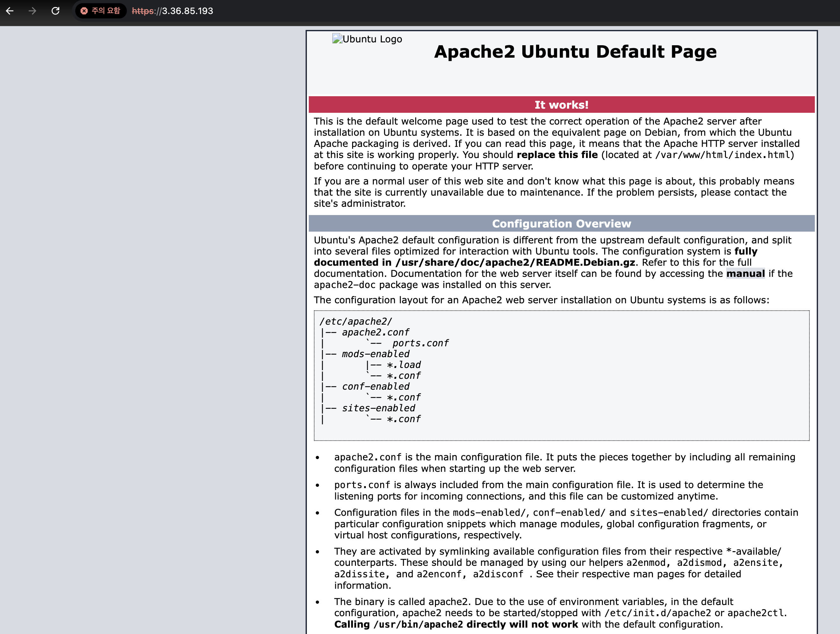Viewport: 840px width, 634px height.
Task: Click 'sites-enabled' in the config tree
Action: click(x=378, y=408)
